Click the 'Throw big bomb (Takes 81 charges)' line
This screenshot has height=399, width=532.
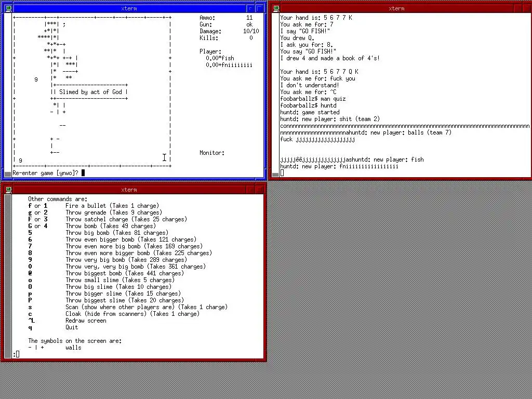(x=117, y=233)
